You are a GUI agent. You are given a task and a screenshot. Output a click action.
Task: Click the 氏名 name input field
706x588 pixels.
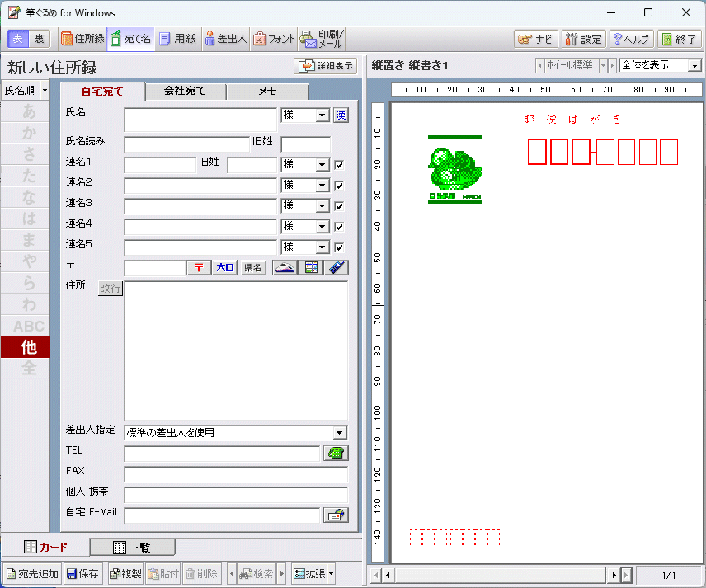200,120
